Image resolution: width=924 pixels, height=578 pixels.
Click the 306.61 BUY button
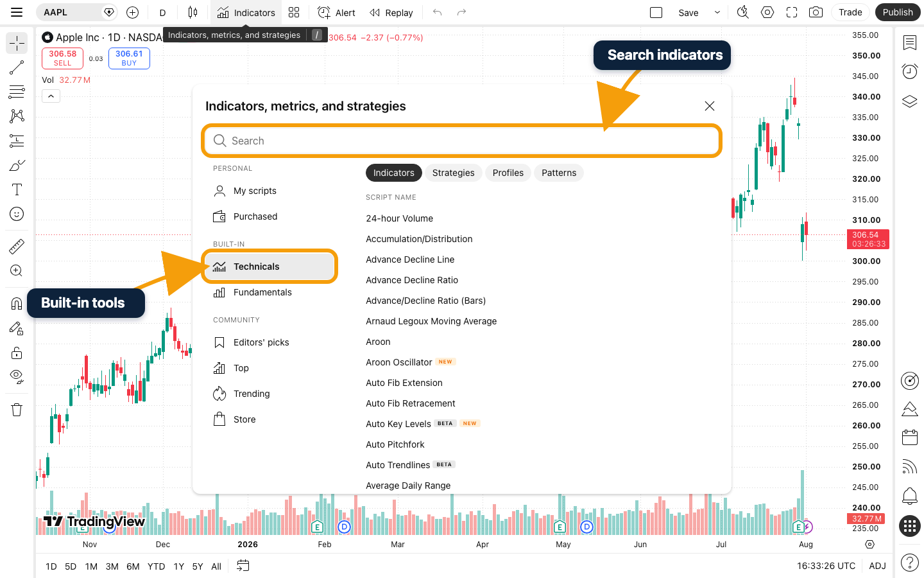[129, 58]
